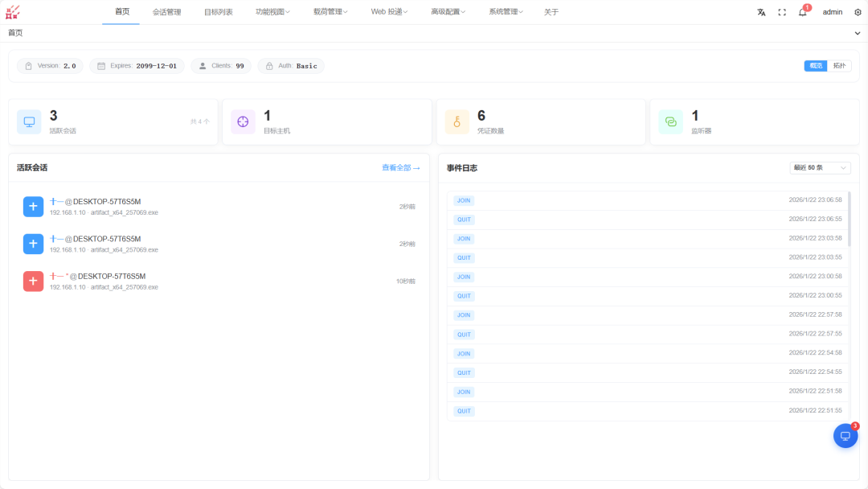This screenshot has height=489, width=868.
Task: Click the target host crosshair icon
Action: click(x=243, y=121)
